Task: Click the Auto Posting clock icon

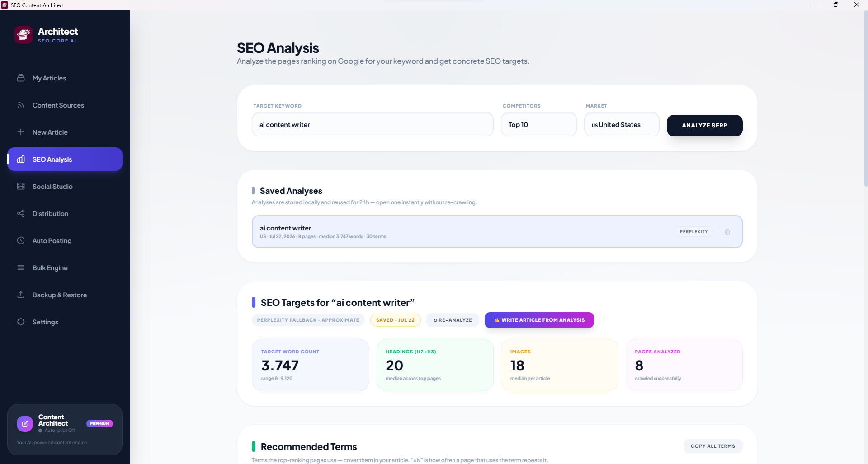Action: click(x=21, y=240)
